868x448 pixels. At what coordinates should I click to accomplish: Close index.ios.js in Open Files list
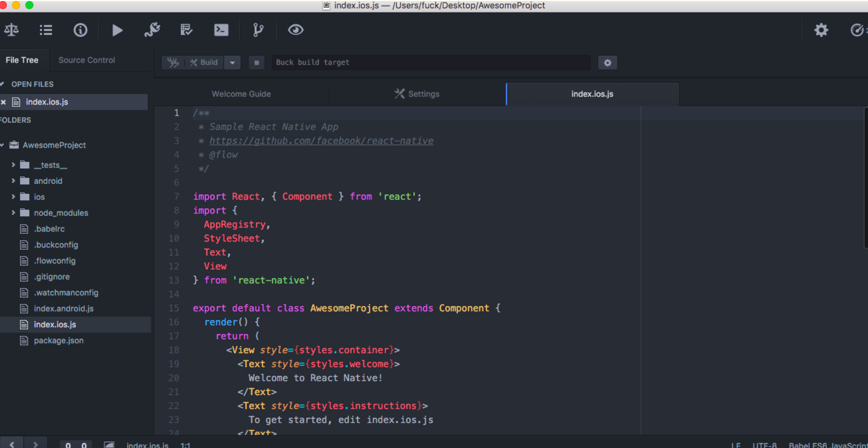tap(3, 102)
